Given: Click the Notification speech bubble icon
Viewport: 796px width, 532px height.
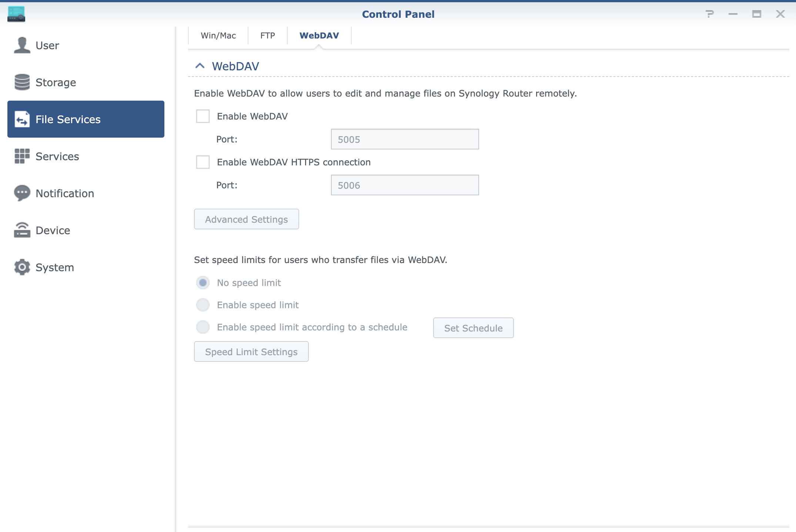Looking at the screenshot, I should (22, 193).
